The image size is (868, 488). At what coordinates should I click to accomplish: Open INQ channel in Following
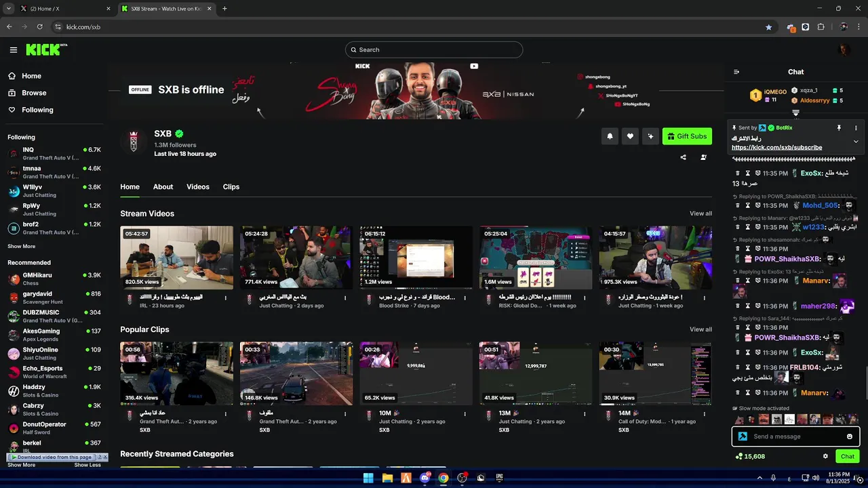coord(54,153)
